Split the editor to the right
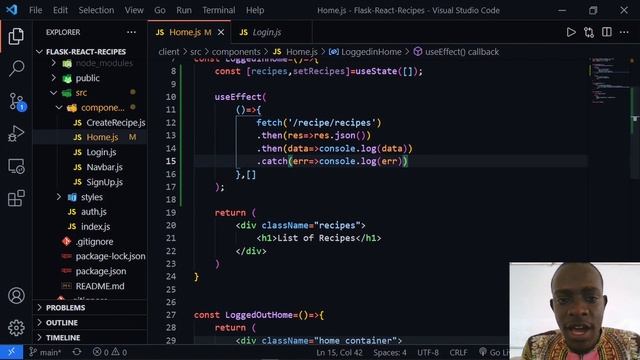640x360 pixels. [607, 32]
